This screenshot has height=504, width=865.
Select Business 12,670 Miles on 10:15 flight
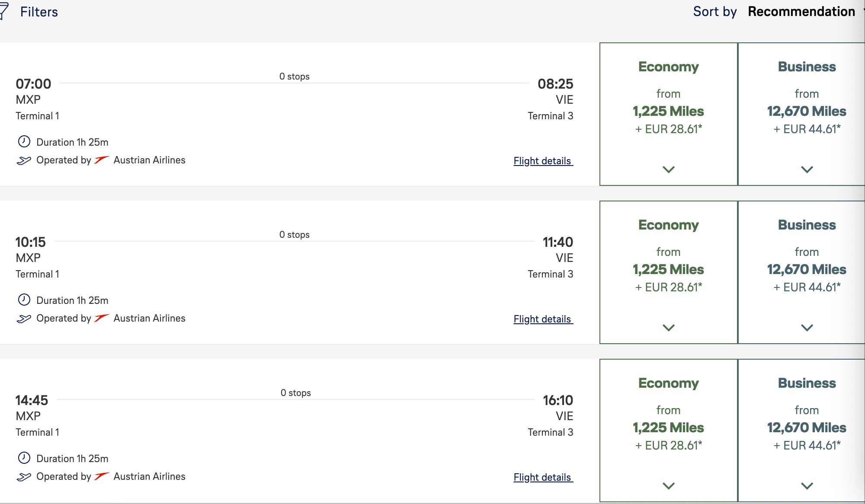click(807, 269)
